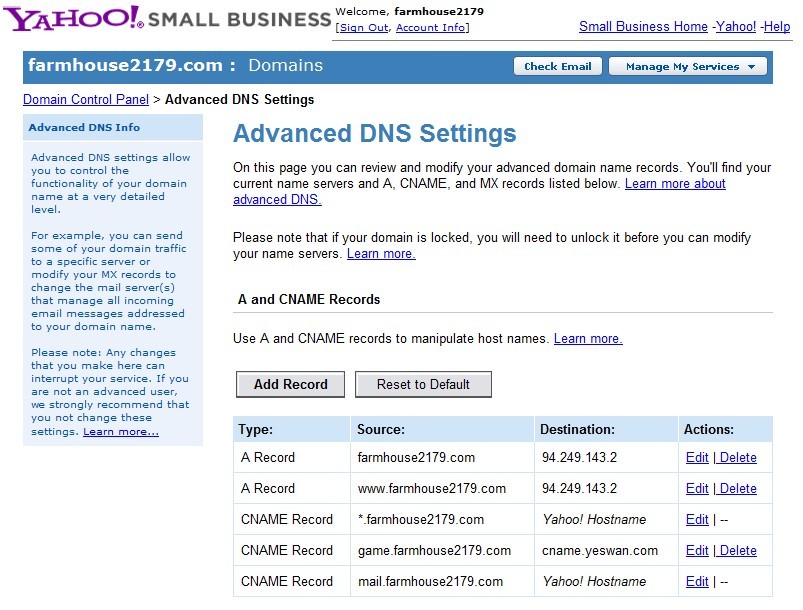This screenshot has height=610, width=803.
Task: Open the Help link
Action: (x=777, y=27)
